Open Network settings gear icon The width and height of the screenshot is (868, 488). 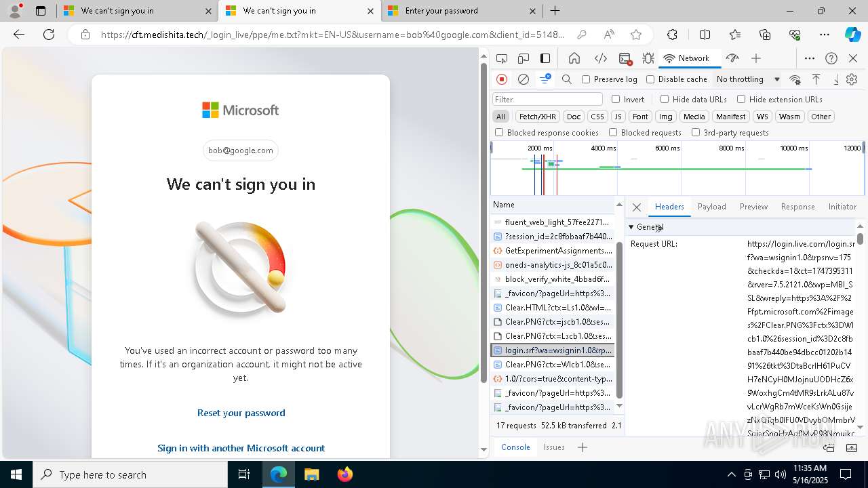click(852, 79)
